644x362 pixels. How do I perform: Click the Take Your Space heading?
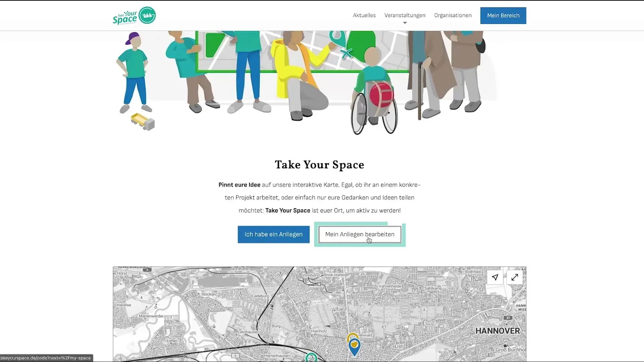coord(319,165)
